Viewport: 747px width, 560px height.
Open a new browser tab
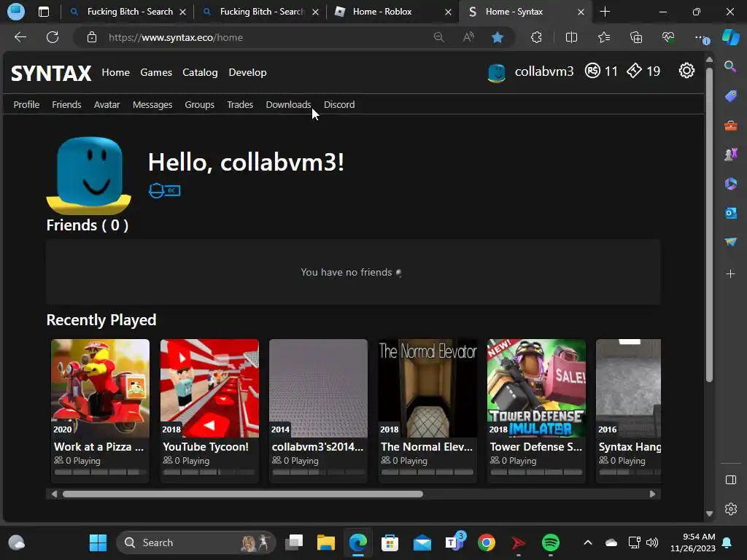click(x=605, y=12)
